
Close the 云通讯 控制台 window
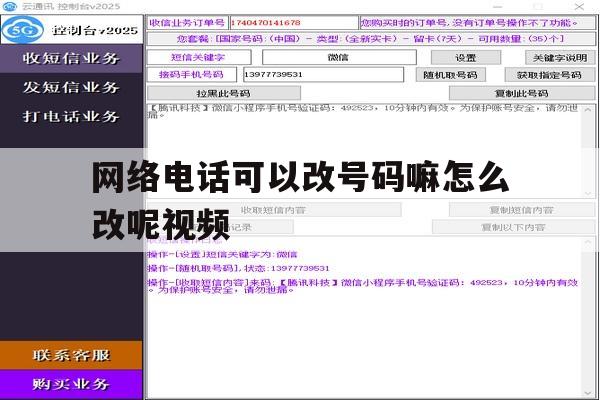579,7
